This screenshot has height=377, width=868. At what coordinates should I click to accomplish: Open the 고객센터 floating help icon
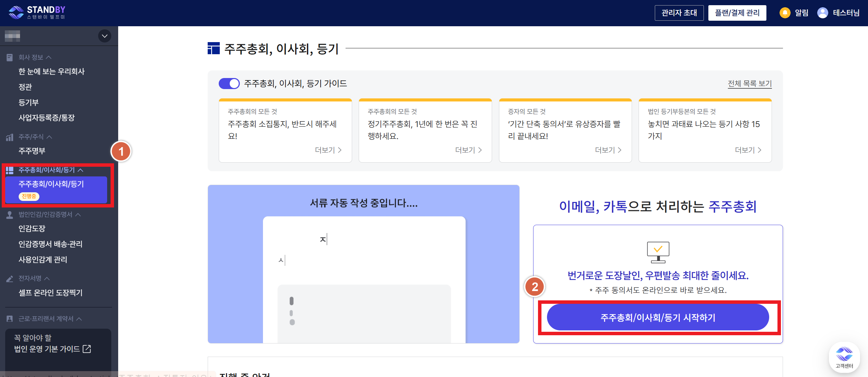click(x=844, y=357)
